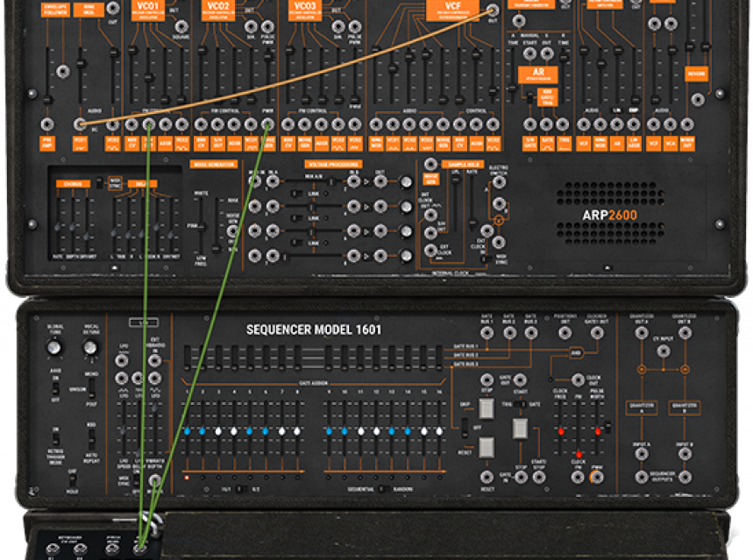Toggle the KBD Auto Repeat switch

91,439
